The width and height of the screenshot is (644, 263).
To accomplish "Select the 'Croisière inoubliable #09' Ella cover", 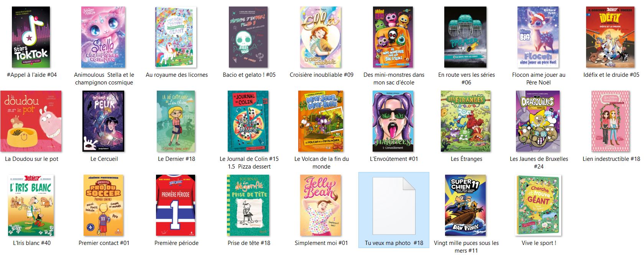I will tap(321, 37).
